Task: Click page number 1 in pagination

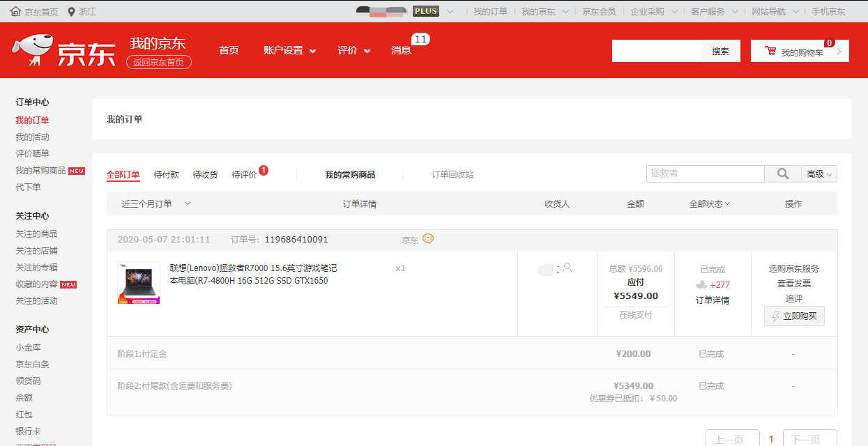Action: [x=771, y=439]
